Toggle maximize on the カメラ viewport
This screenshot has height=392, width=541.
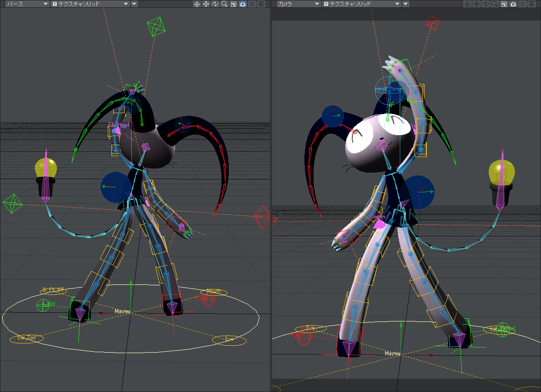point(504,4)
